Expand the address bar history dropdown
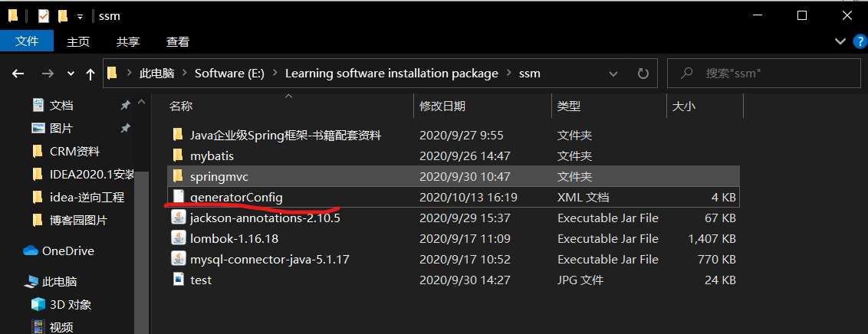 pos(613,74)
